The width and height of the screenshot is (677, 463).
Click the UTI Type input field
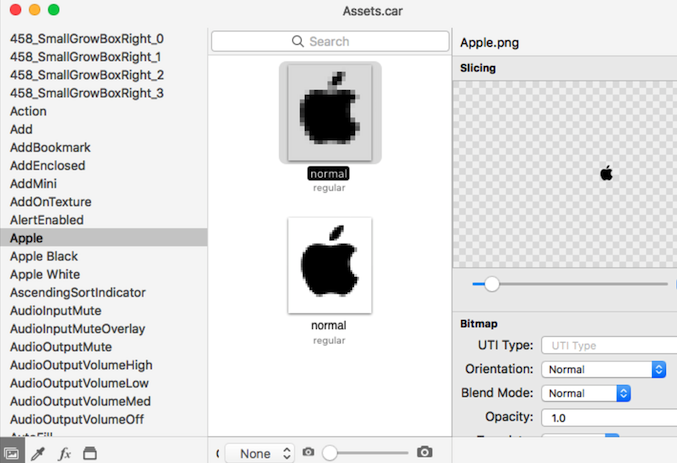click(609, 346)
